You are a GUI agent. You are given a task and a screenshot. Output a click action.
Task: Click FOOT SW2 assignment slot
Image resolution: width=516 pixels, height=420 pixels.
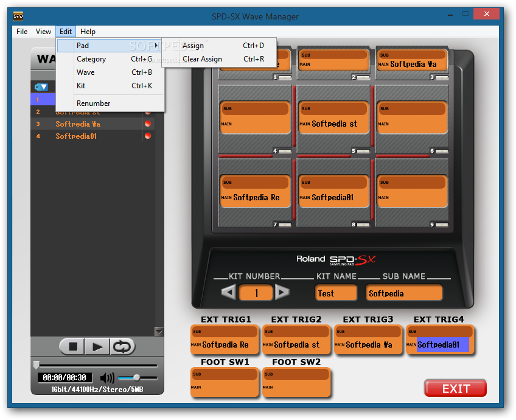(296, 382)
